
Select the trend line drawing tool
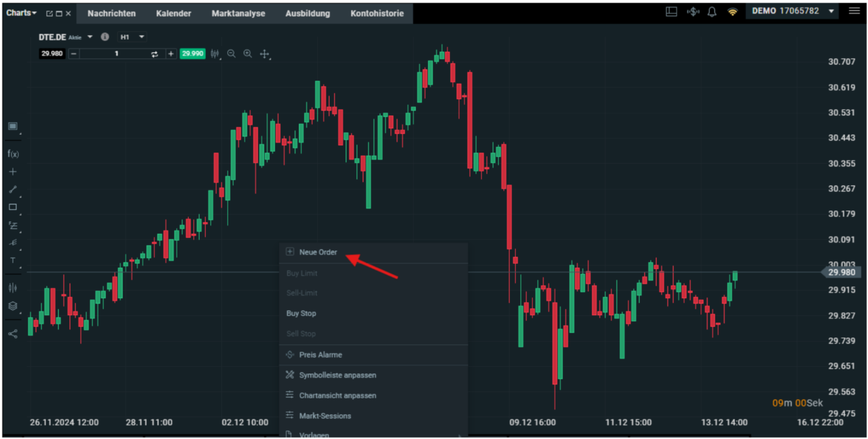13,189
